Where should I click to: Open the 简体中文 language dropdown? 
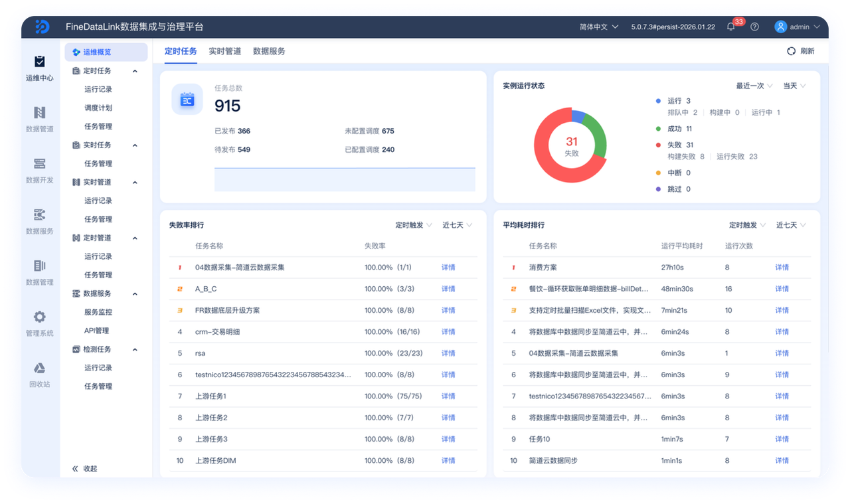tap(599, 27)
